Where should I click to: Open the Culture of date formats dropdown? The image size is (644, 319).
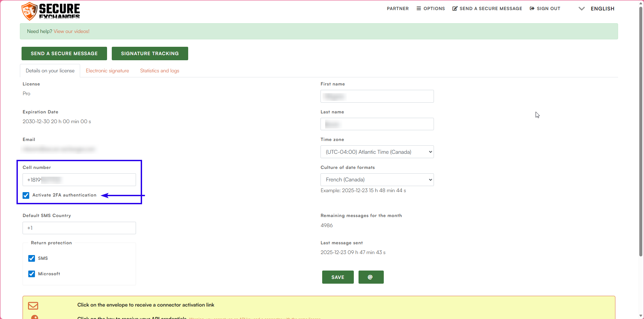(x=377, y=180)
